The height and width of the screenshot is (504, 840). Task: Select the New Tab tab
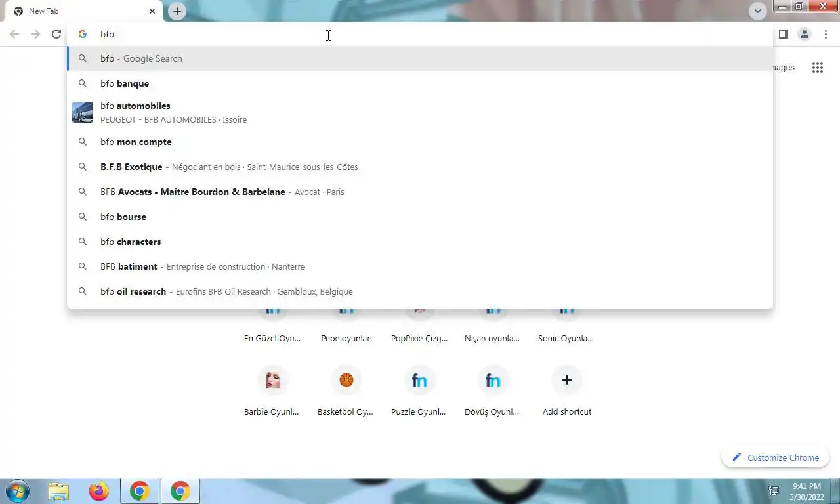click(x=85, y=11)
